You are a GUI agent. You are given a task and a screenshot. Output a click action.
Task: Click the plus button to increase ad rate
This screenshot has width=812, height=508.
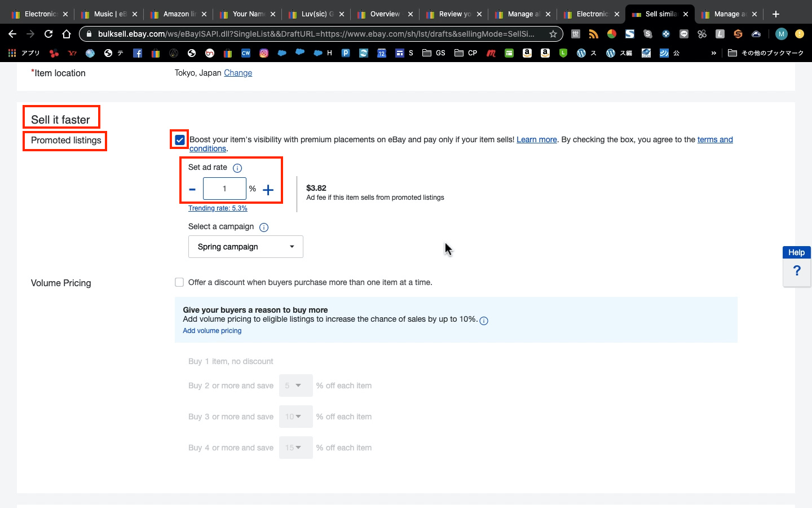(x=268, y=190)
